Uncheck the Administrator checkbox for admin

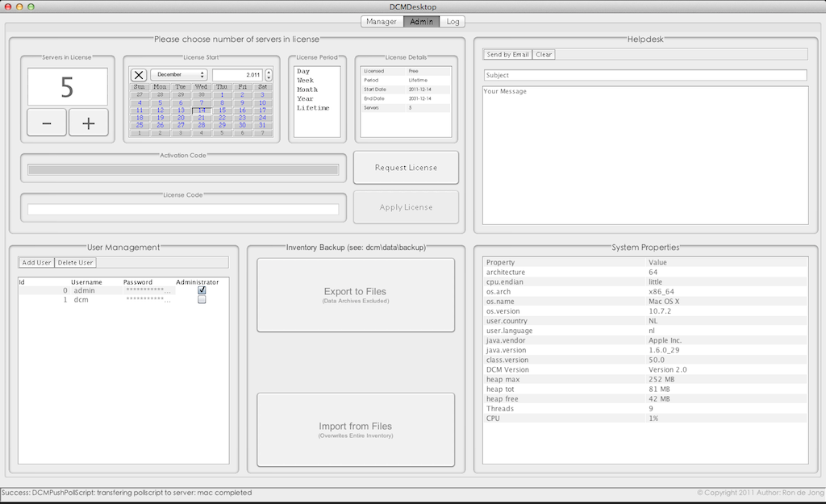click(x=202, y=290)
